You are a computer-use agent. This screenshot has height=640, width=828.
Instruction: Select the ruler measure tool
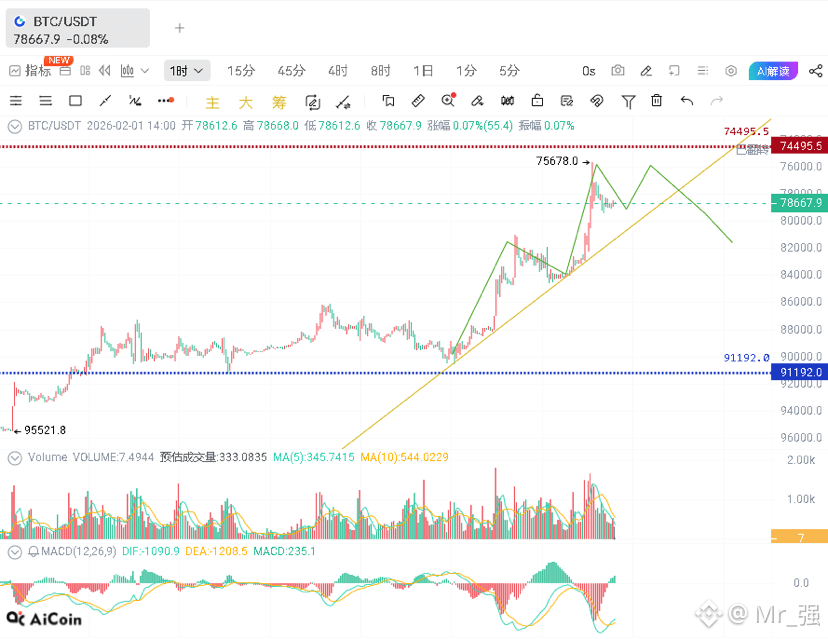[418, 100]
